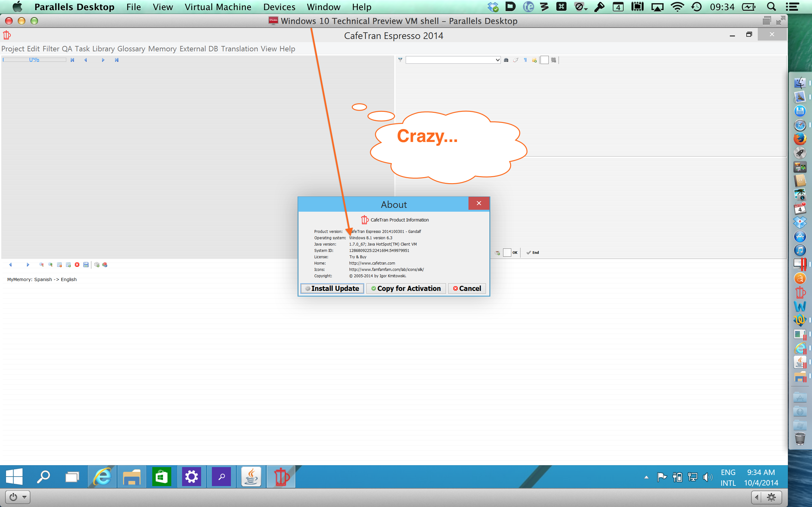Image resolution: width=812 pixels, height=507 pixels.
Task: Toggle the checkbox next to OK
Action: (507, 253)
